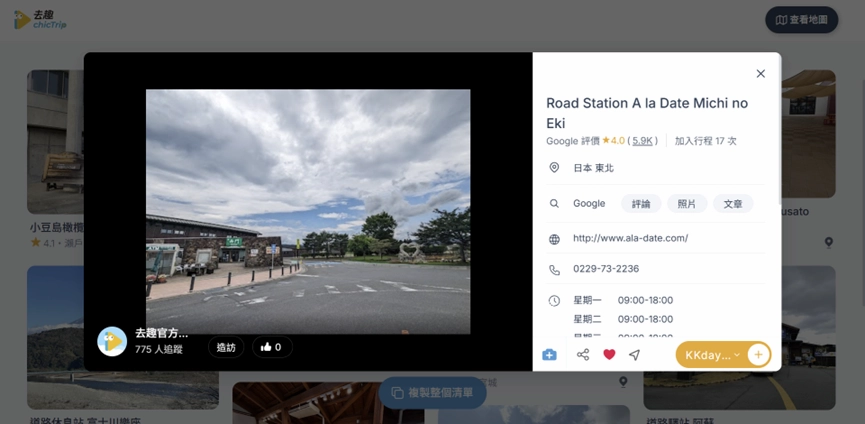
Task: Click the 造訪 visited button
Action: click(226, 347)
